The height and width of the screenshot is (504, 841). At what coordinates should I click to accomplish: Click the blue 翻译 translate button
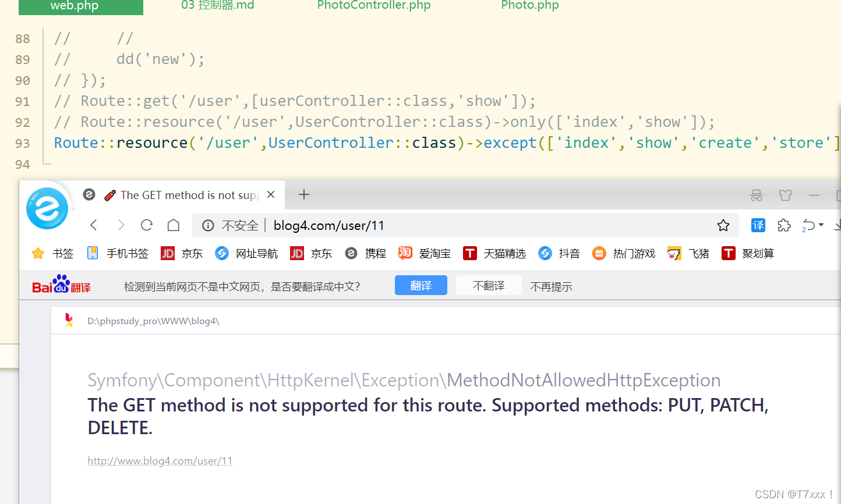click(x=421, y=286)
